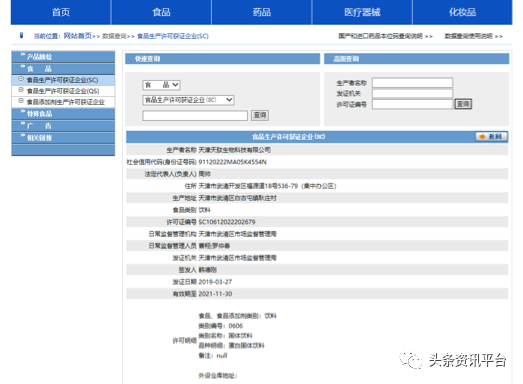Click the advanced search 查询 button

tap(463, 104)
